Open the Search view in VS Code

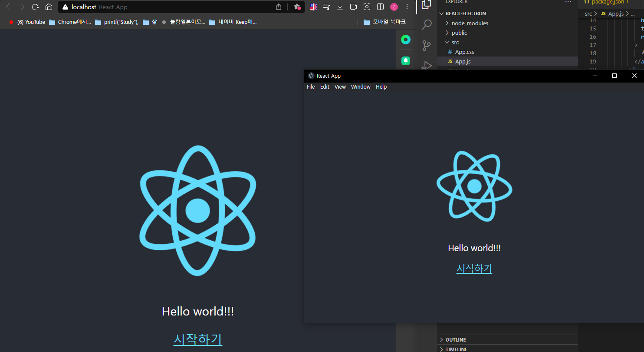tap(427, 25)
